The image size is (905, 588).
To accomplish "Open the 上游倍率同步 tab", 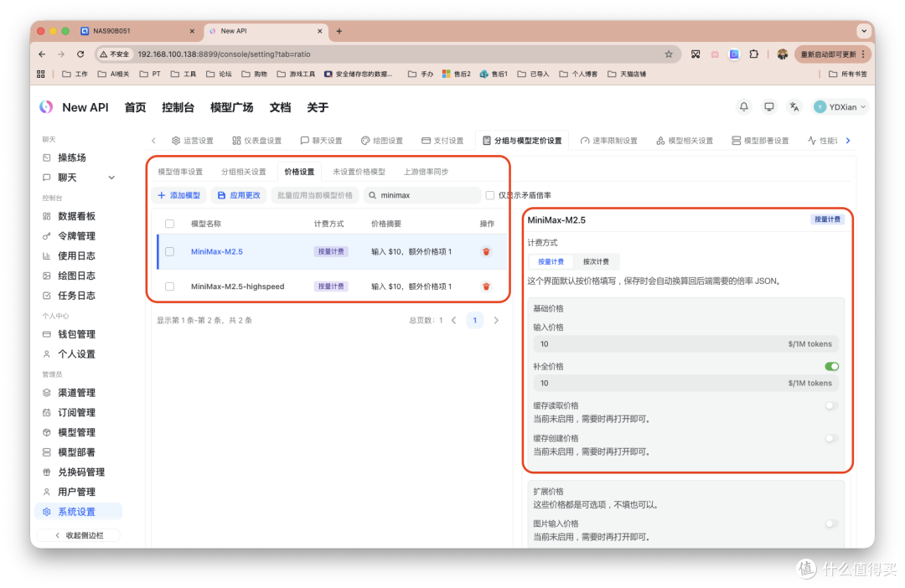I will point(426,172).
